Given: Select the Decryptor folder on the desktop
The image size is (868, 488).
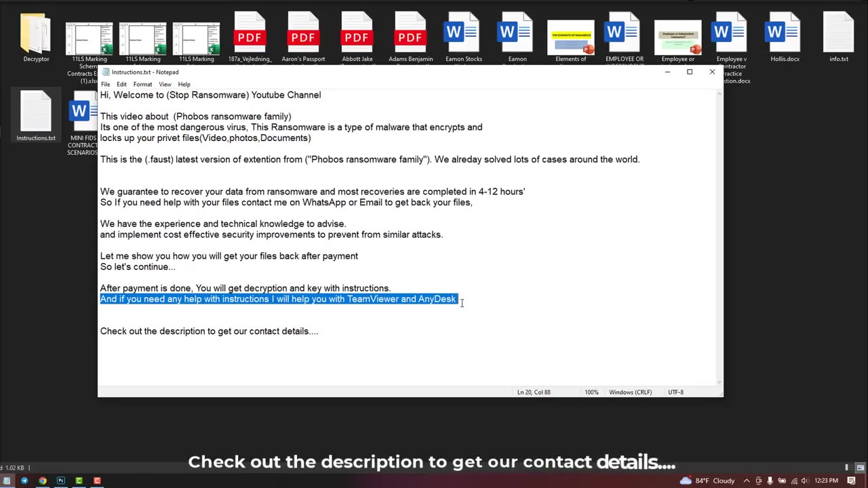Looking at the screenshot, I should pos(36,39).
